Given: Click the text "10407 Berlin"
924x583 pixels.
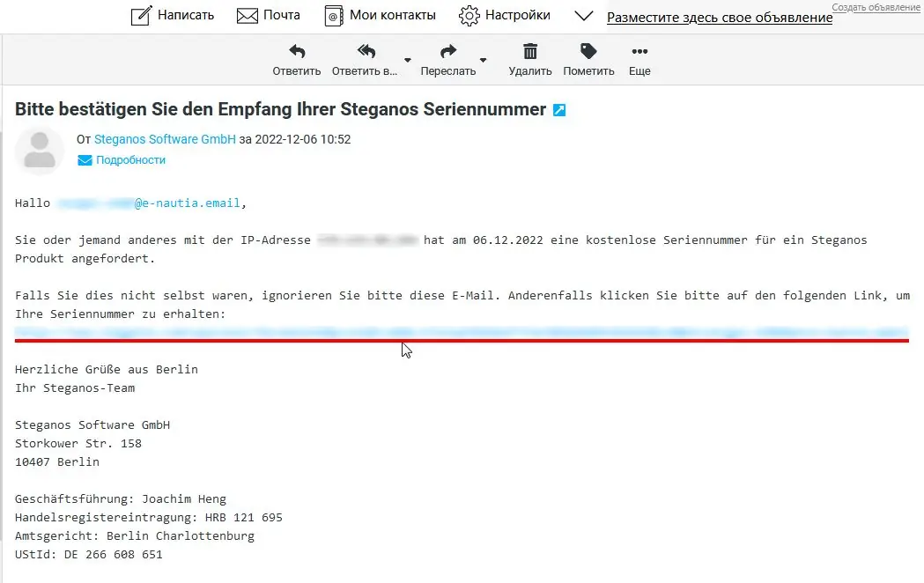Looking at the screenshot, I should [x=57, y=462].
